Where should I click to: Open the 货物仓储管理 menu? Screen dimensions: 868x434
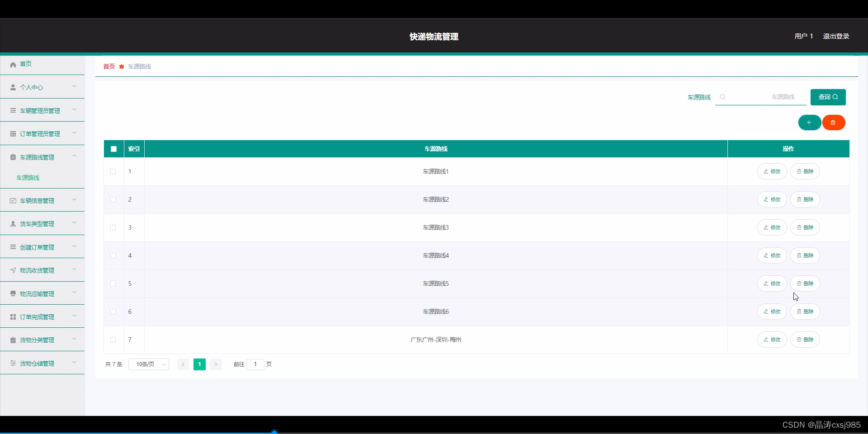coord(42,363)
